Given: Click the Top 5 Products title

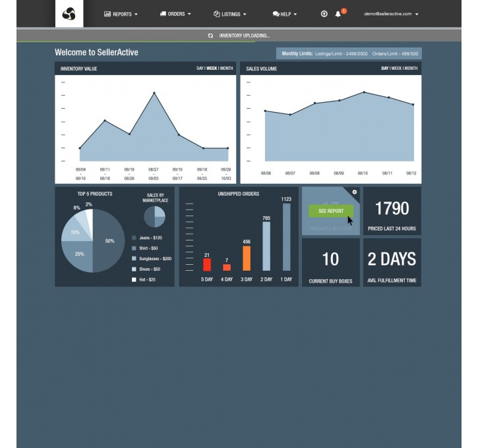Looking at the screenshot, I should point(94,194).
